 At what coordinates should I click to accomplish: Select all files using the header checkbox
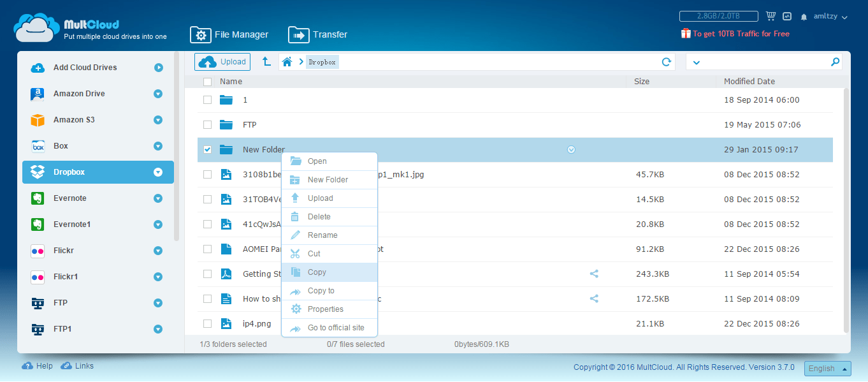207,82
